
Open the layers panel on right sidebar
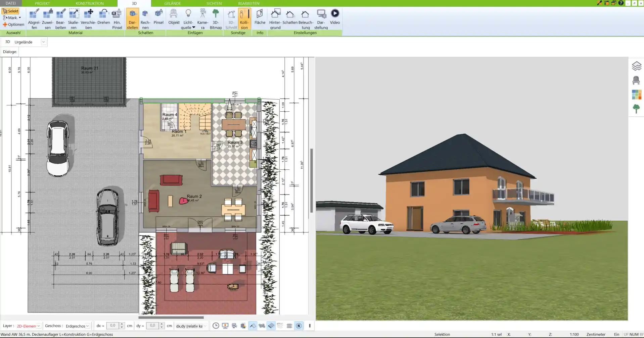click(636, 66)
